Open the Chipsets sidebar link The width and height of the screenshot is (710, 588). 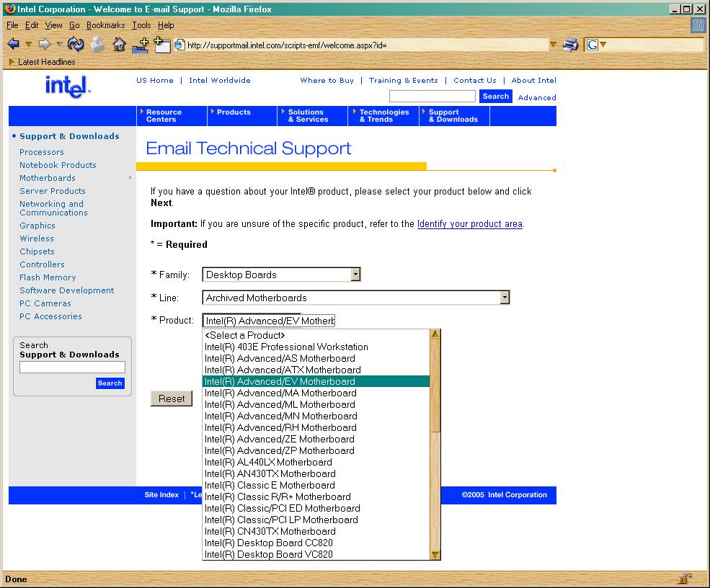click(x=37, y=251)
